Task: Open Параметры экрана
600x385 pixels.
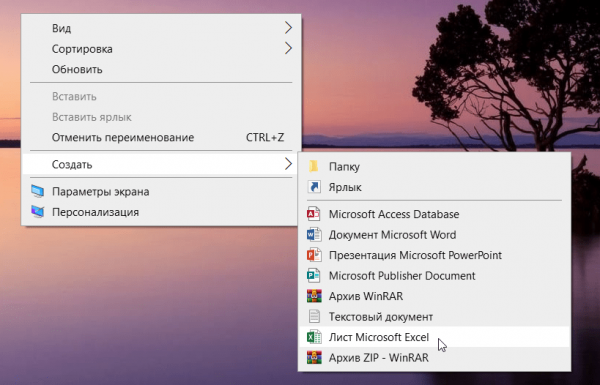Action: pos(161,191)
